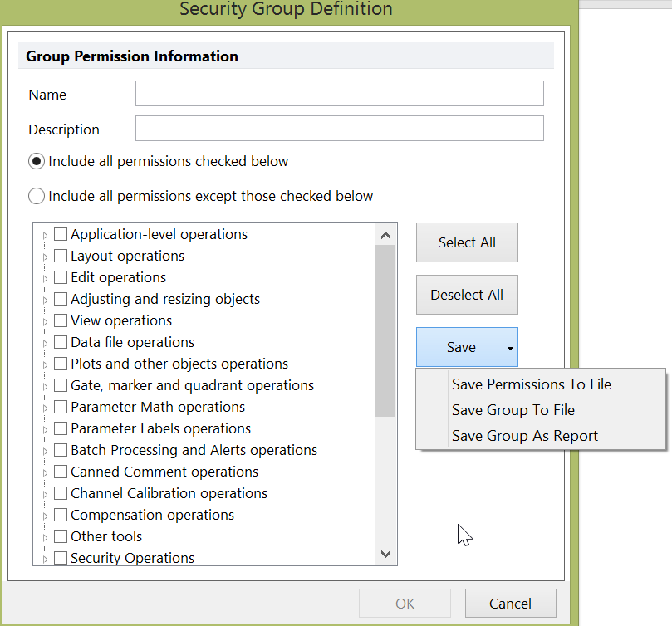Viewport: 672px width, 626px height.
Task: Check the Application-level operations checkbox
Action: click(x=61, y=235)
